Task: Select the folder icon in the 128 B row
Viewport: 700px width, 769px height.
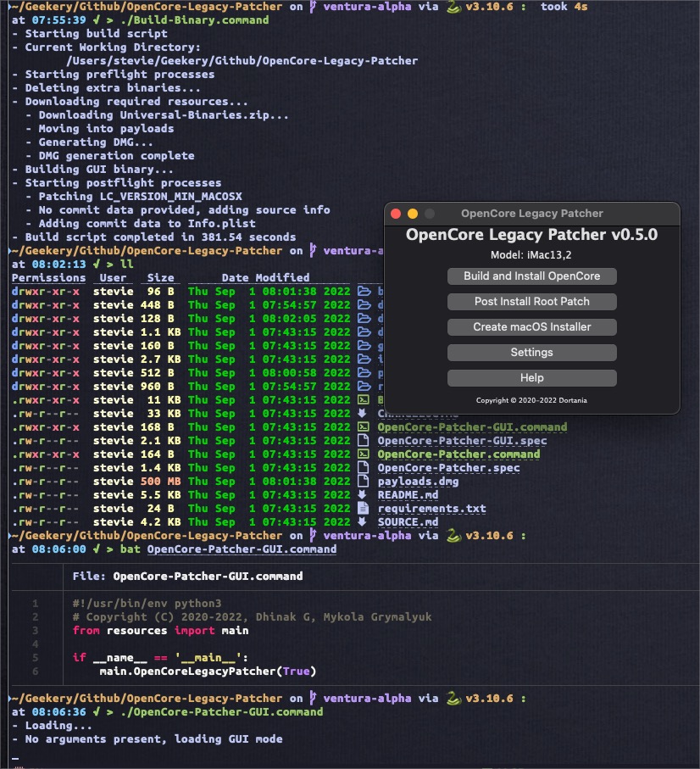Action: coord(364,319)
